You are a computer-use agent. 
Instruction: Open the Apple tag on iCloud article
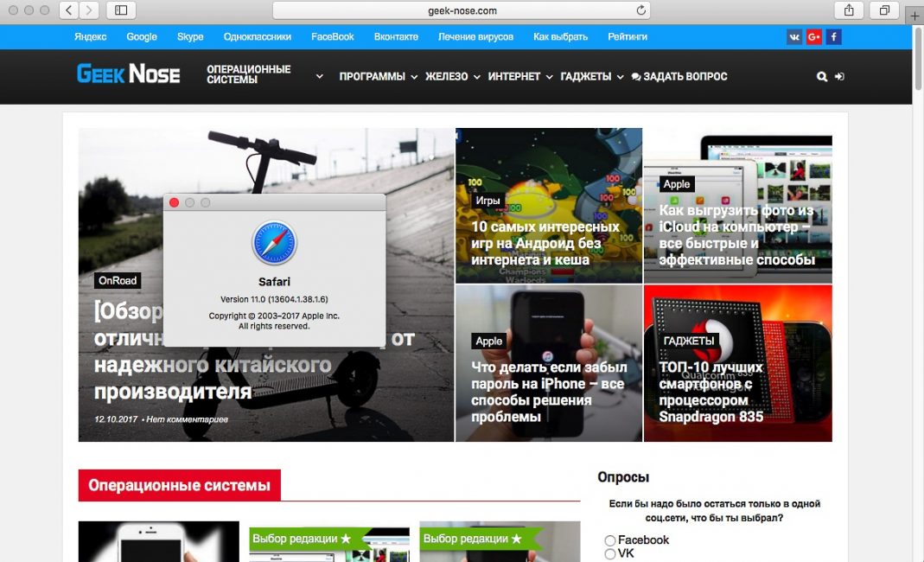click(x=677, y=184)
